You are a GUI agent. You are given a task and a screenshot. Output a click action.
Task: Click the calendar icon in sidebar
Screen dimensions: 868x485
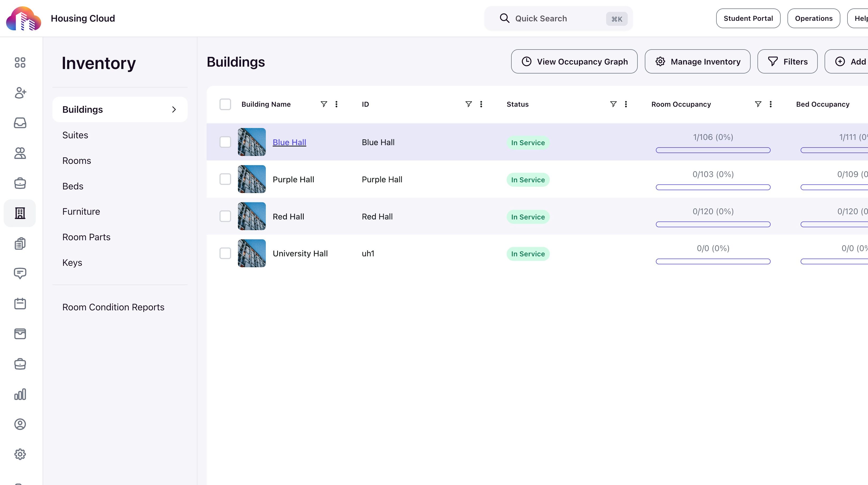[20, 303]
